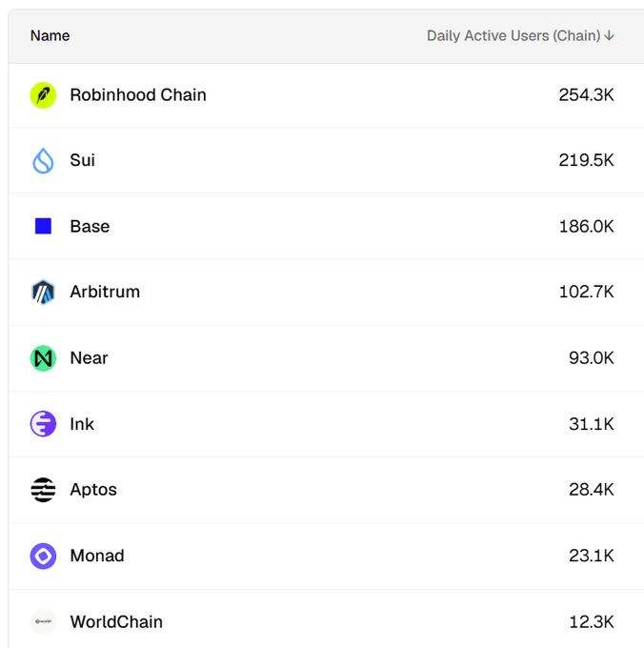Click the 12.3K value for WorldChain
The height and width of the screenshot is (648, 644).
pos(591,622)
